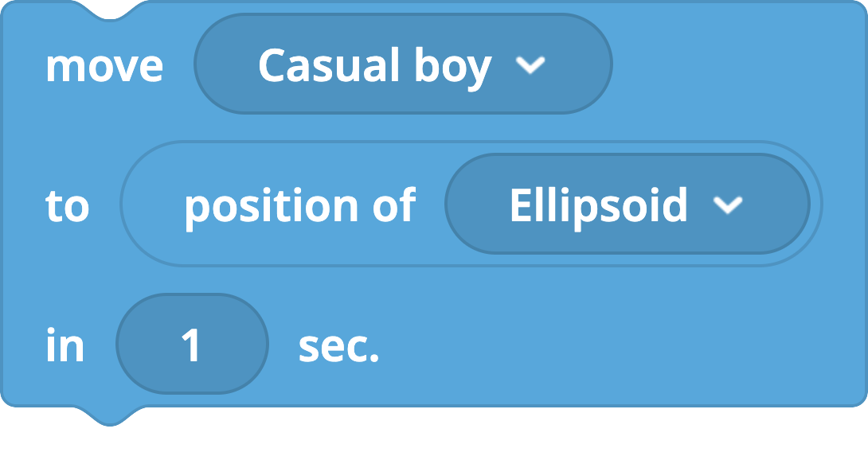Click the top notch of the move block

(x=110, y=10)
